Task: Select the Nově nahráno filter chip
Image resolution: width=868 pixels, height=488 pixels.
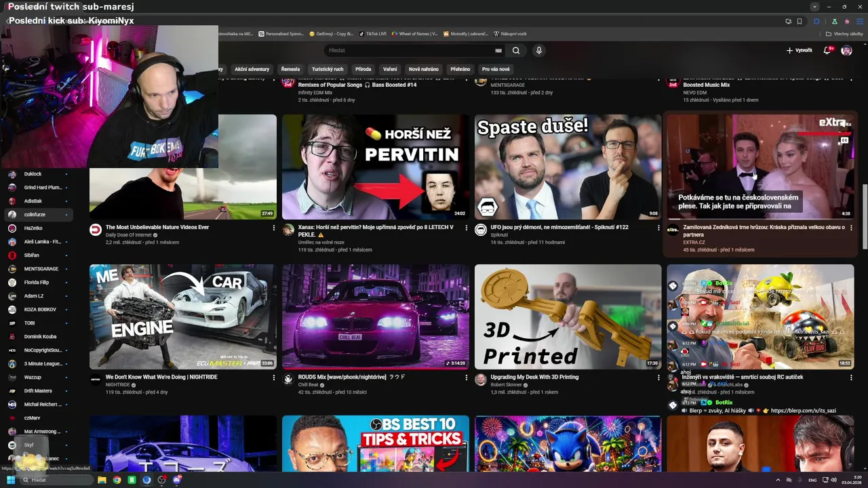Action: (424, 69)
